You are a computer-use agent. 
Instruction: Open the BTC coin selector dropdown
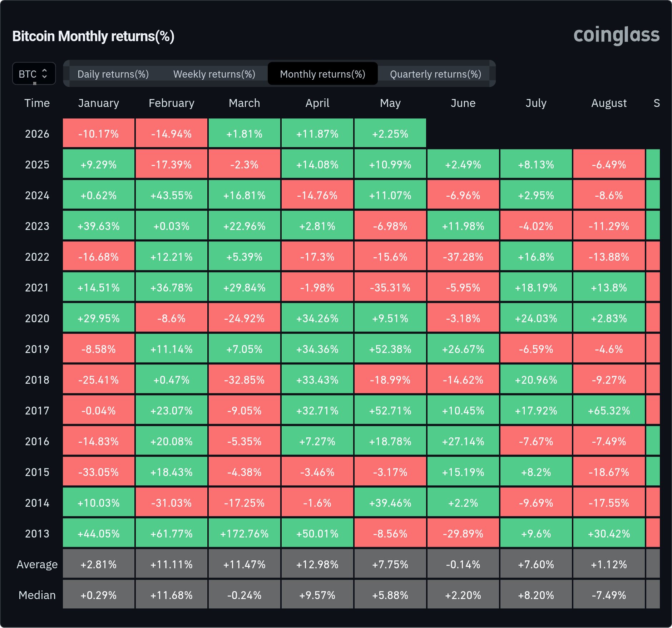[x=34, y=73]
